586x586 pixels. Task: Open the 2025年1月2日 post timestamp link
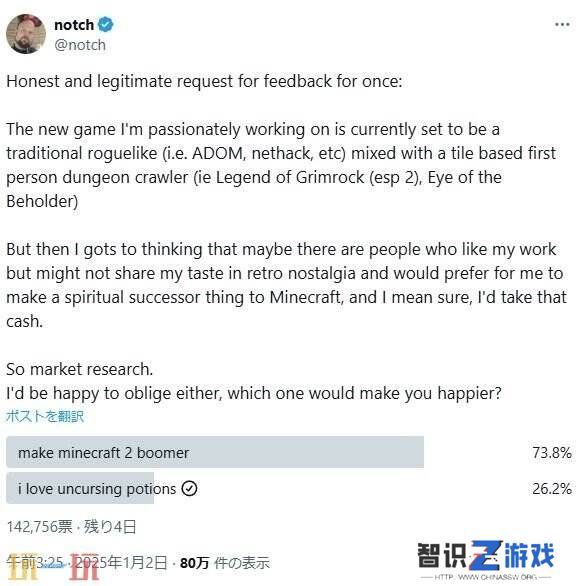point(119,562)
